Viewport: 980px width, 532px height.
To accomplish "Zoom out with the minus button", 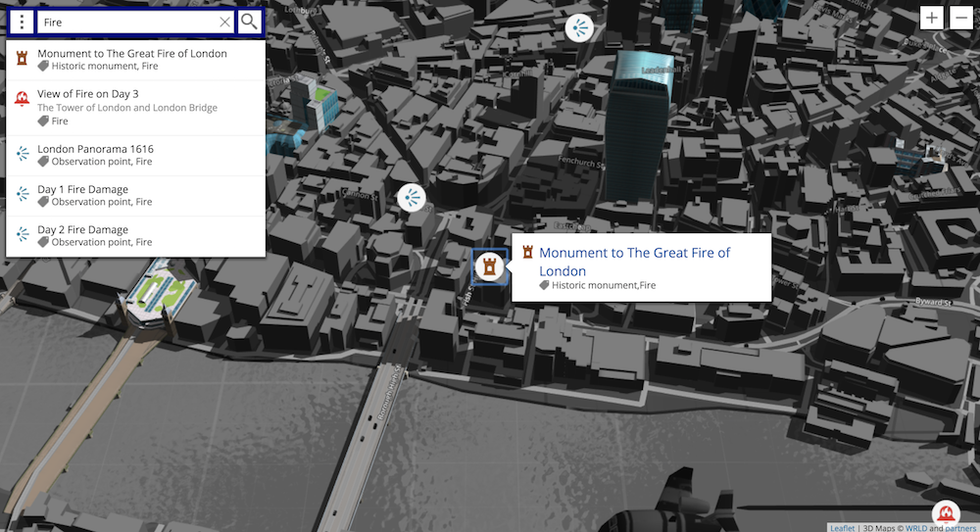I will point(961,18).
